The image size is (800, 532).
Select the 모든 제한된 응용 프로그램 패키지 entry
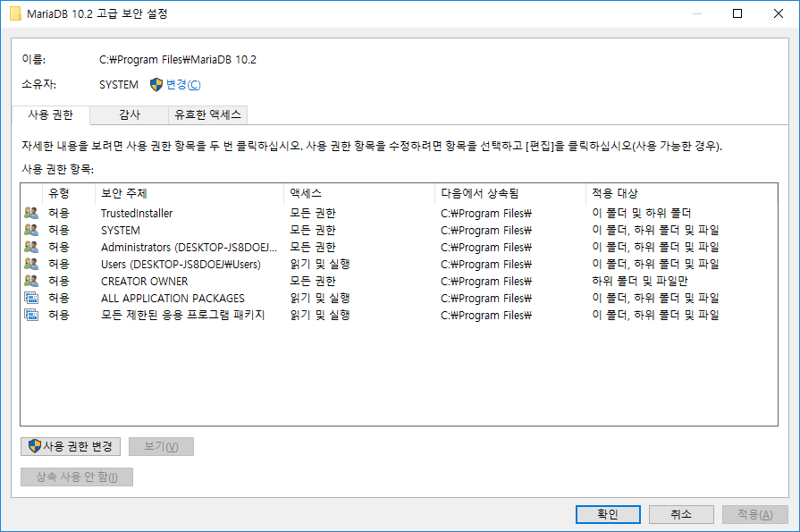click(182, 315)
